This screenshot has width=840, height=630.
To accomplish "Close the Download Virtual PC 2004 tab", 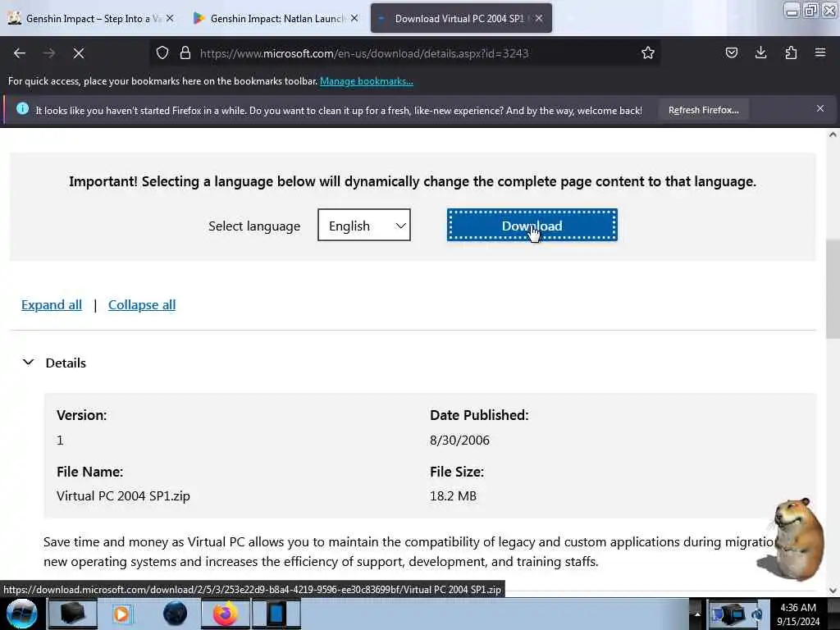I will click(x=539, y=18).
